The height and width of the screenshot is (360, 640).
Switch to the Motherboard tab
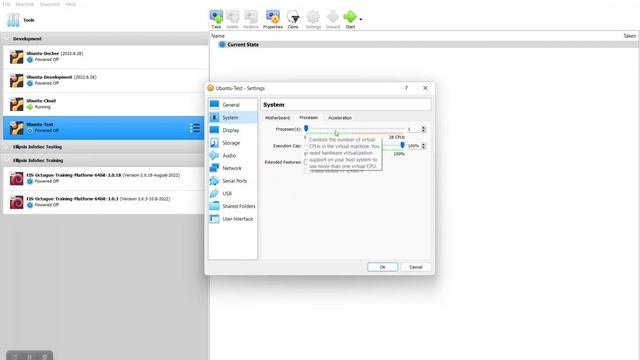click(x=278, y=118)
